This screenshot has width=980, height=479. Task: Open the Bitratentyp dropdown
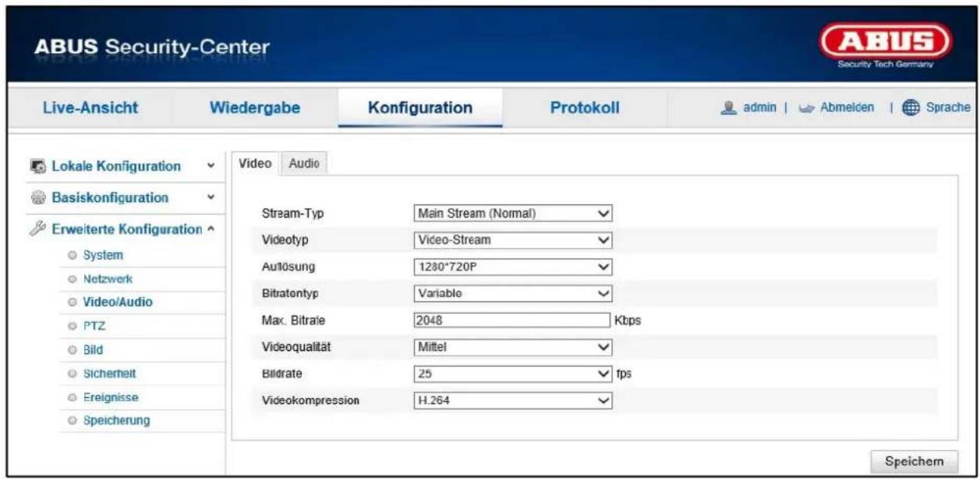click(x=512, y=293)
